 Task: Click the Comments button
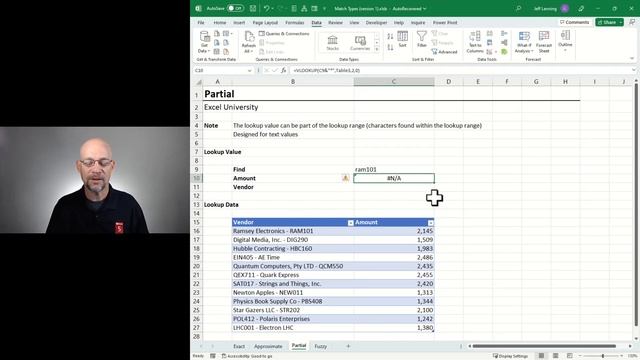pyautogui.click(x=574, y=22)
